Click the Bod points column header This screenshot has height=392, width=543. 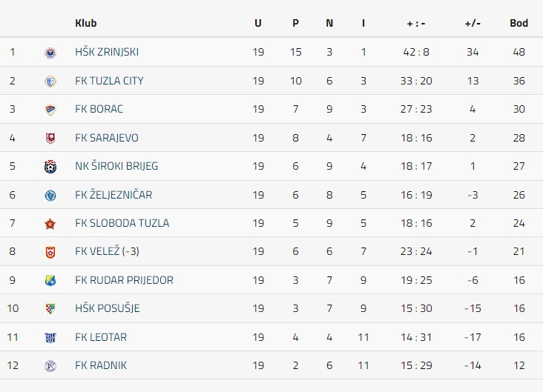[x=519, y=23]
